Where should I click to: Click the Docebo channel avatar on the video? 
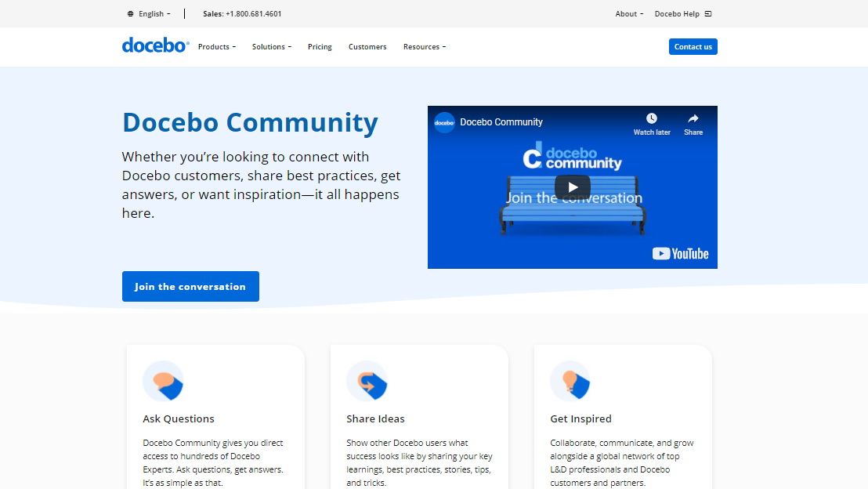click(443, 122)
